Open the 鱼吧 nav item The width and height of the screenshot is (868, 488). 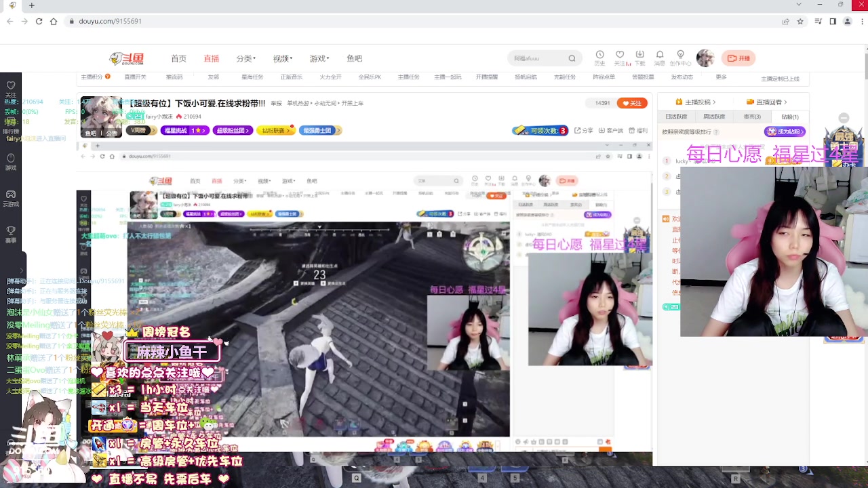pyautogui.click(x=355, y=59)
